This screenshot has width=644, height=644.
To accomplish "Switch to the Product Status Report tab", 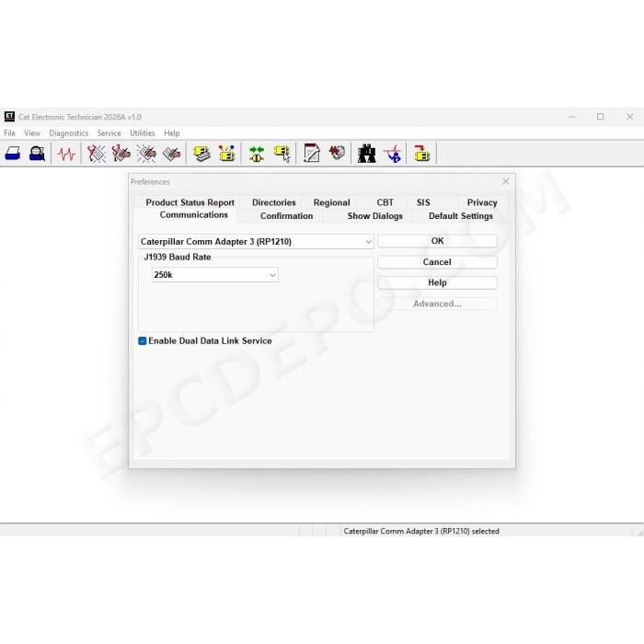I will pyautogui.click(x=190, y=202).
